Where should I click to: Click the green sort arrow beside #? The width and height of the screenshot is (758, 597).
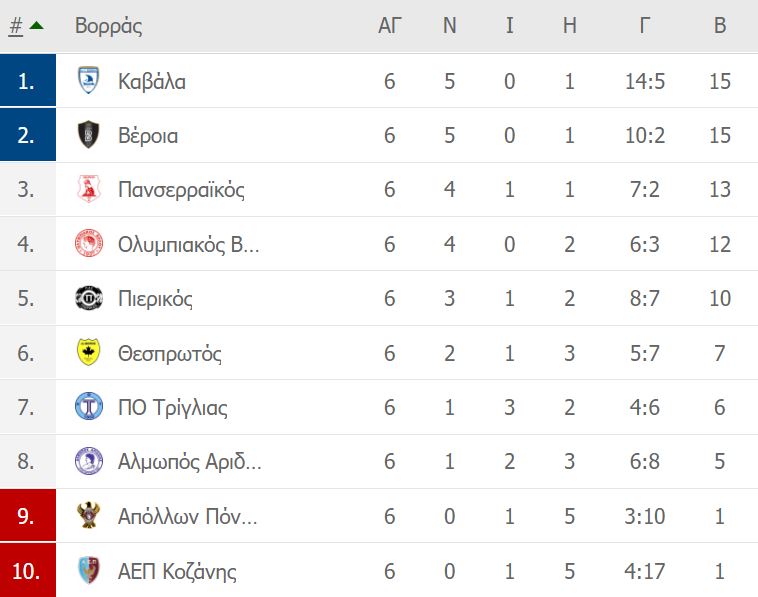[x=37, y=25]
